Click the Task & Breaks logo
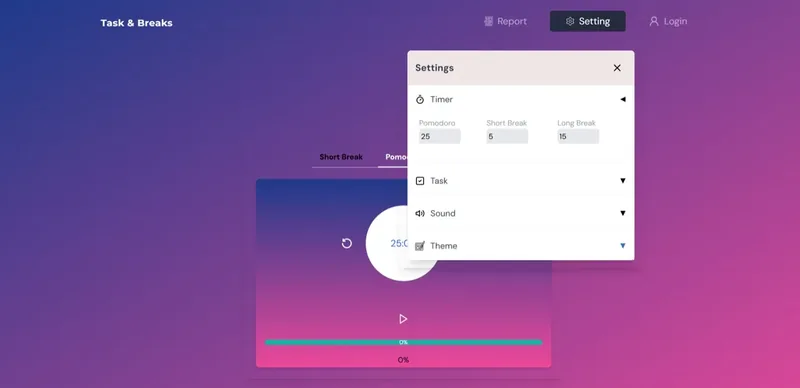 click(136, 23)
